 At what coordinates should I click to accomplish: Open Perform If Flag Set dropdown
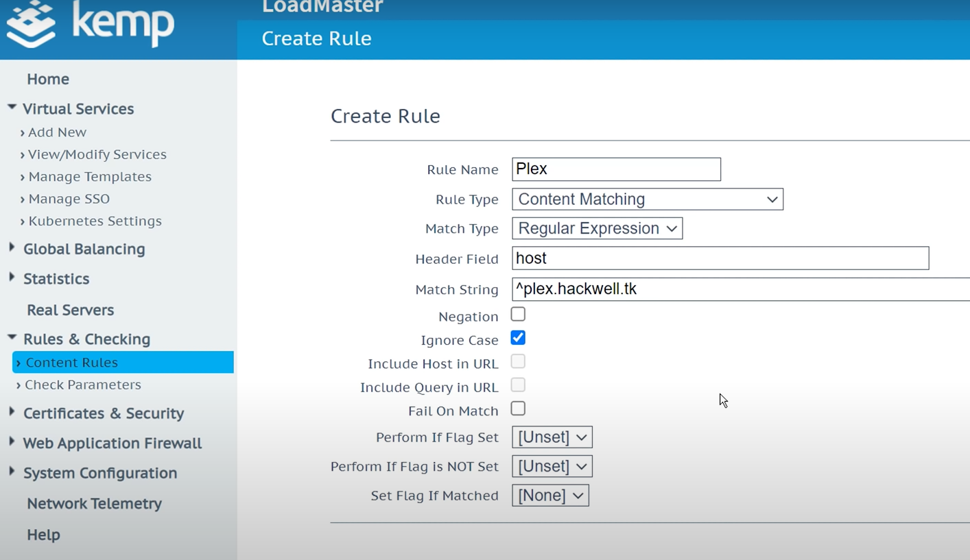tap(552, 437)
